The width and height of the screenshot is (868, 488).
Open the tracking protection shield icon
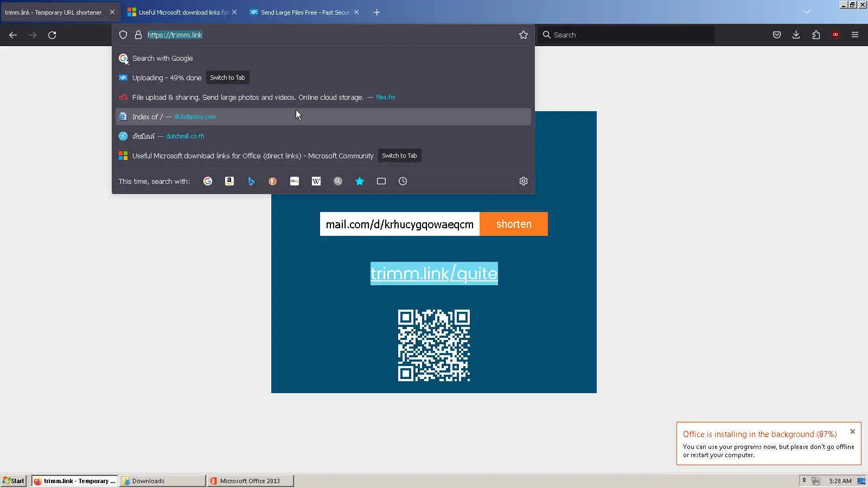point(123,35)
